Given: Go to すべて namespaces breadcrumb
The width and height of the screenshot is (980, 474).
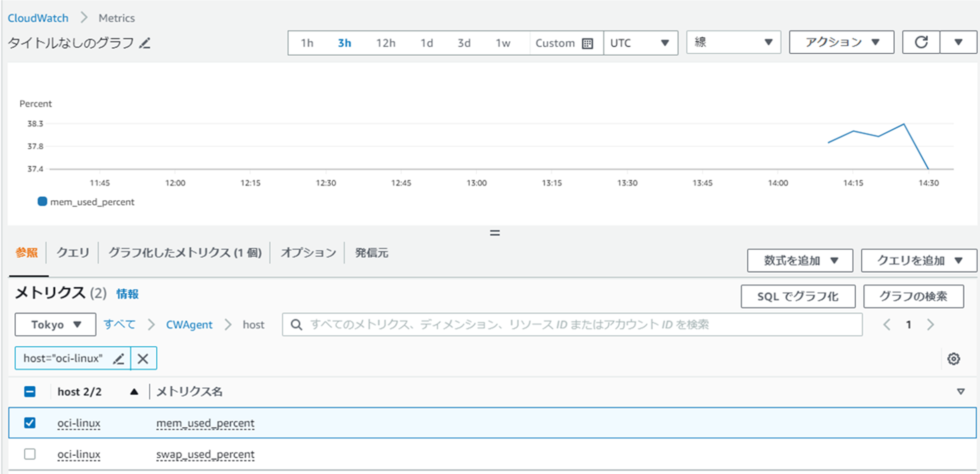Looking at the screenshot, I should pyautogui.click(x=119, y=325).
